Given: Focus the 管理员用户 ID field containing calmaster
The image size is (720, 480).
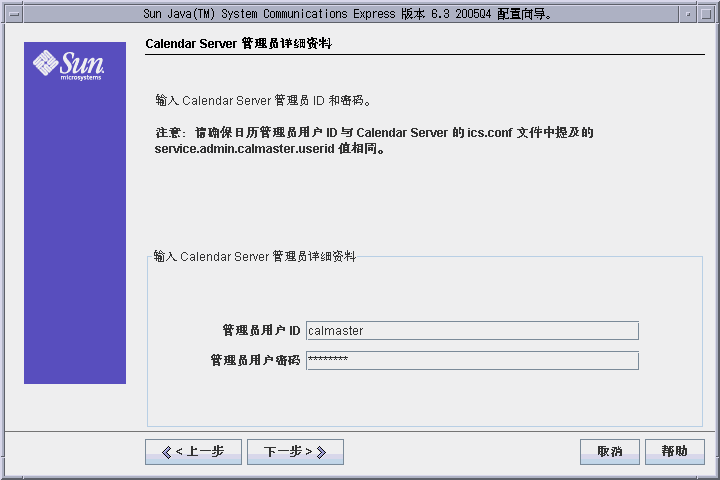Looking at the screenshot, I should point(472,331).
